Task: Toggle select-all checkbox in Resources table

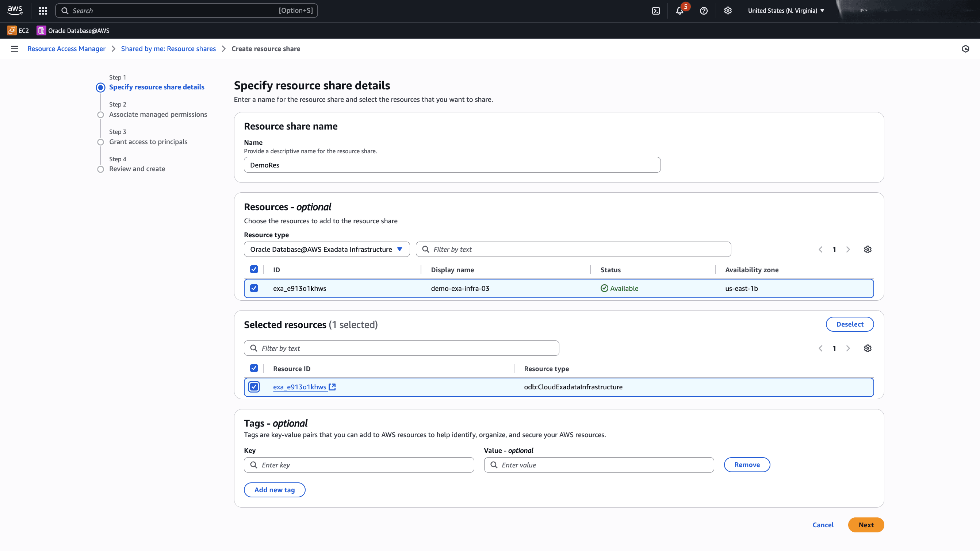Action: pyautogui.click(x=254, y=269)
